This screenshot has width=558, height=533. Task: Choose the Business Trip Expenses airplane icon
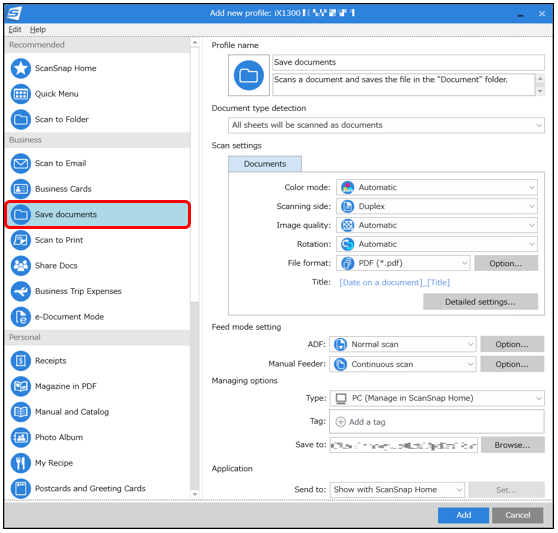pyautogui.click(x=21, y=291)
